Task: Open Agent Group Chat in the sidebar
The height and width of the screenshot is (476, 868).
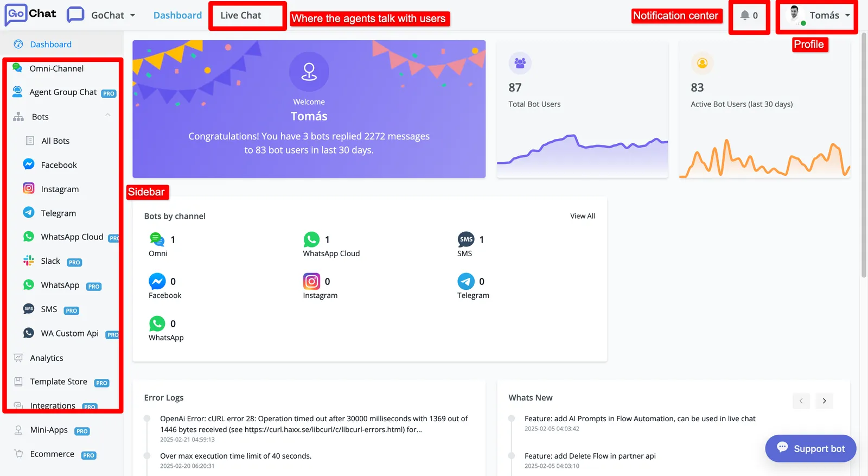Action: click(63, 92)
